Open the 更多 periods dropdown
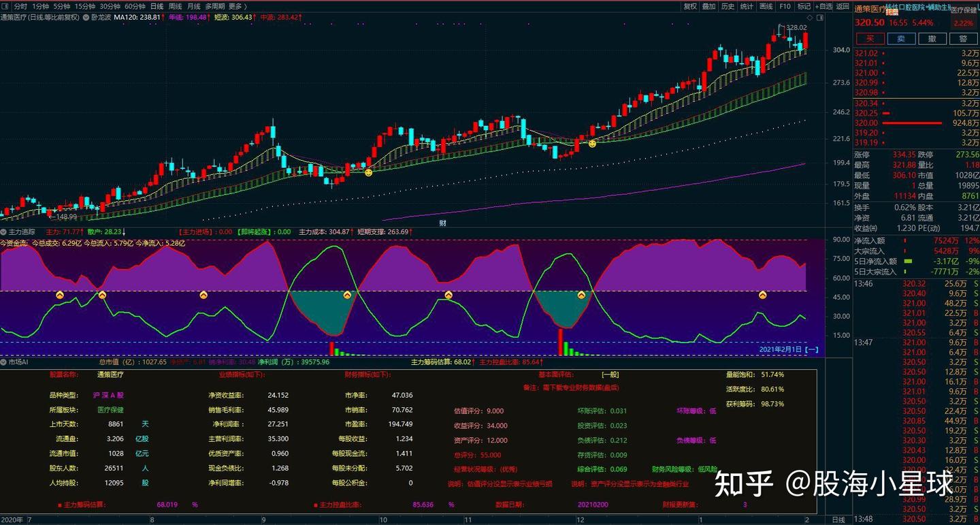The width and height of the screenshot is (980, 525). pyautogui.click(x=236, y=6)
